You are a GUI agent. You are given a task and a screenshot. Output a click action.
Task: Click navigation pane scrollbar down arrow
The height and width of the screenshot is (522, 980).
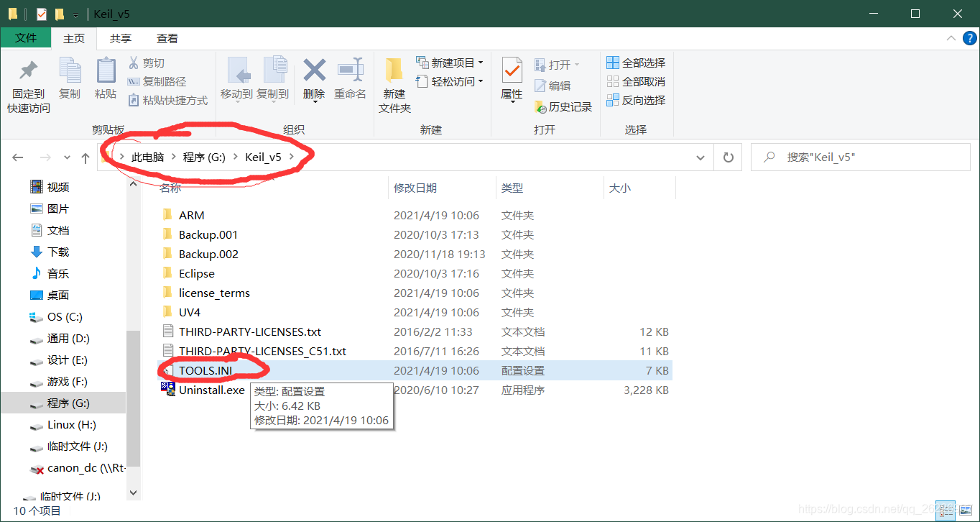coord(133,493)
